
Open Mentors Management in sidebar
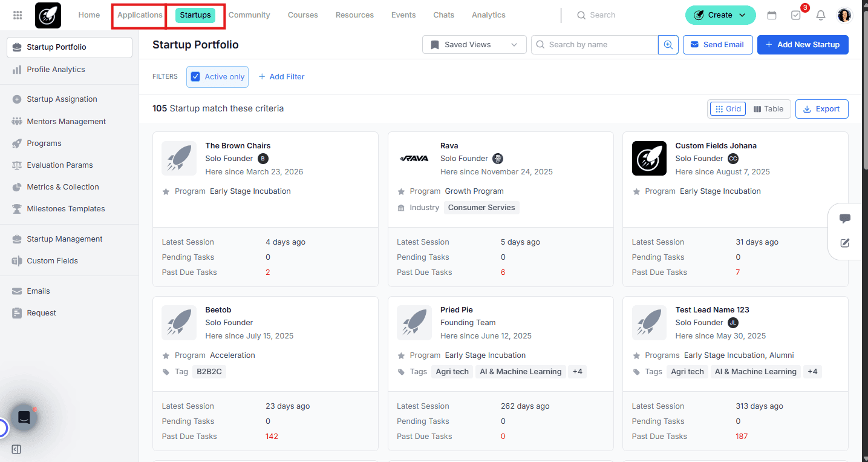click(66, 122)
